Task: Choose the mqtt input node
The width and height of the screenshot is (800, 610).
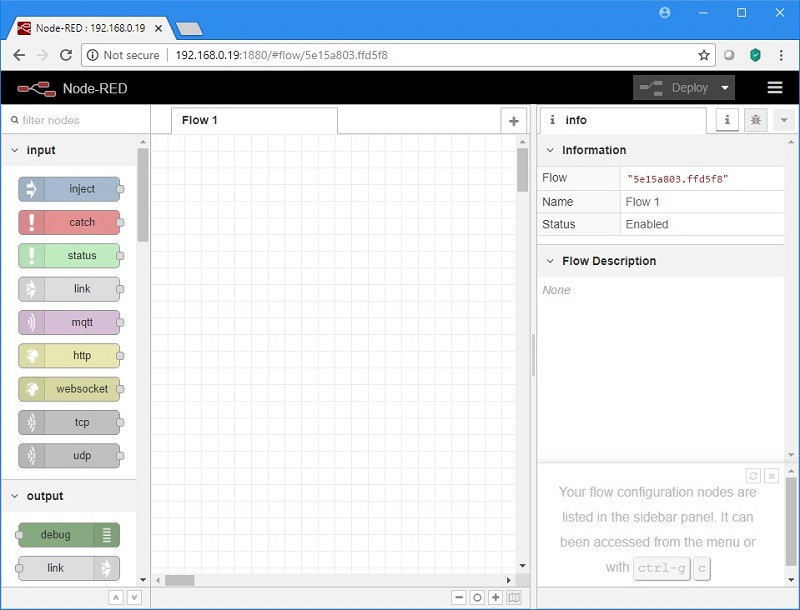Action: (x=69, y=322)
